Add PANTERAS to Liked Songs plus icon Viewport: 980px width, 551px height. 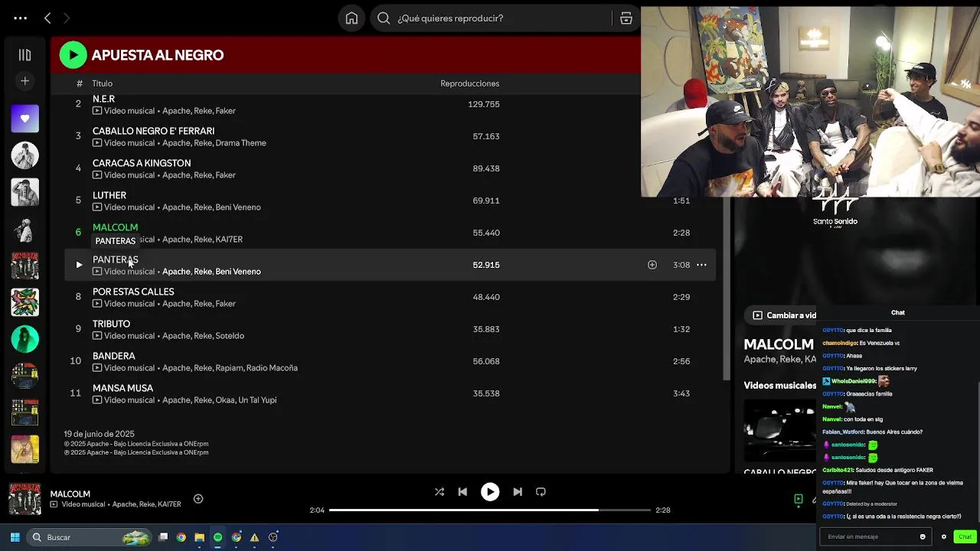(652, 265)
